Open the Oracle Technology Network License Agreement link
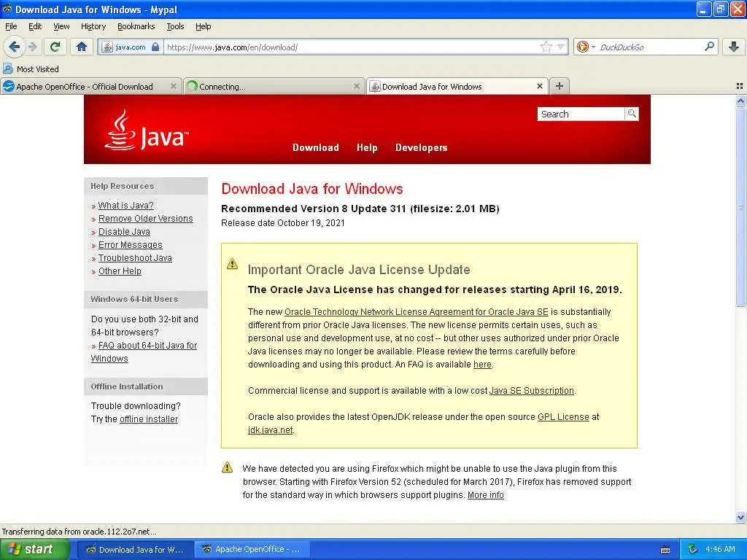 click(417, 312)
